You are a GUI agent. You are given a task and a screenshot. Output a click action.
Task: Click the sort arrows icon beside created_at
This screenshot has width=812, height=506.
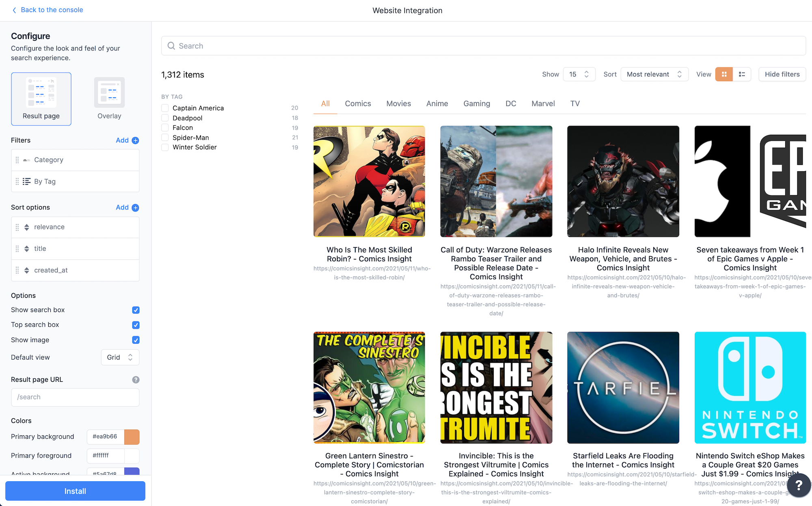tap(26, 270)
